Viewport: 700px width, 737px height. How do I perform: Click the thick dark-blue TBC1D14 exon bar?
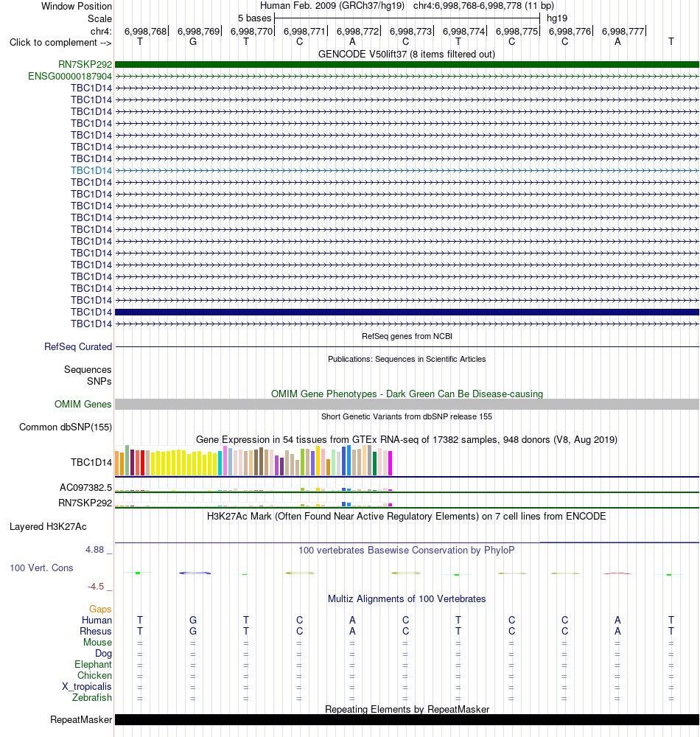tap(407, 312)
